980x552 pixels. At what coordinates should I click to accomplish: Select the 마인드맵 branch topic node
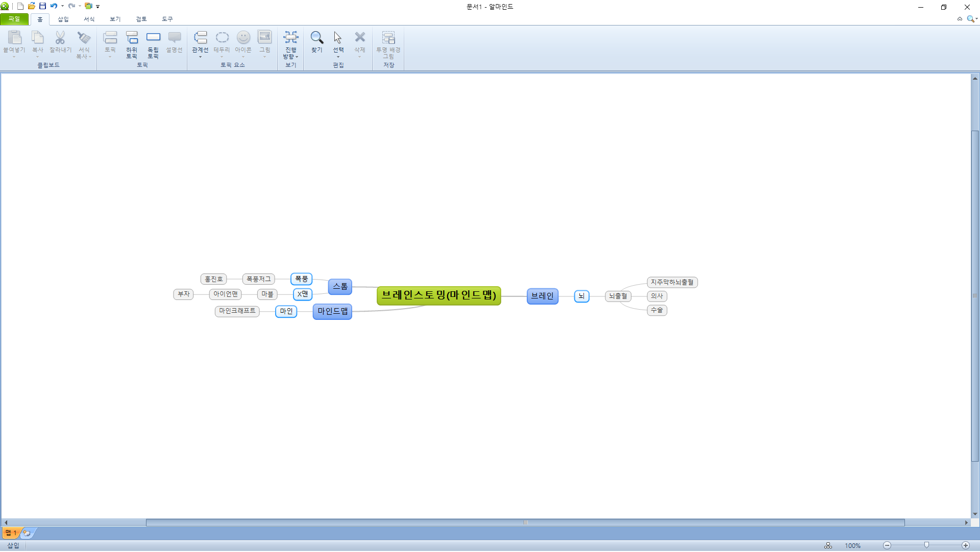[x=332, y=312]
